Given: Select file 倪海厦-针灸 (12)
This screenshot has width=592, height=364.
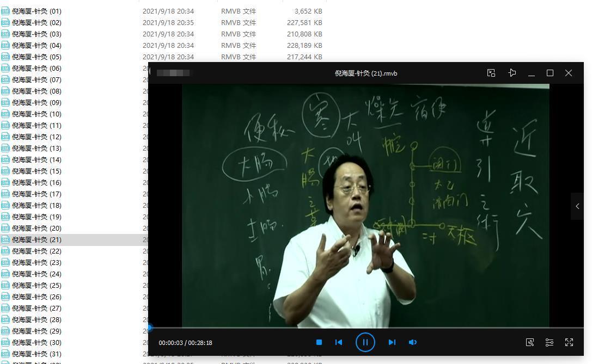Looking at the screenshot, I should [36, 137].
